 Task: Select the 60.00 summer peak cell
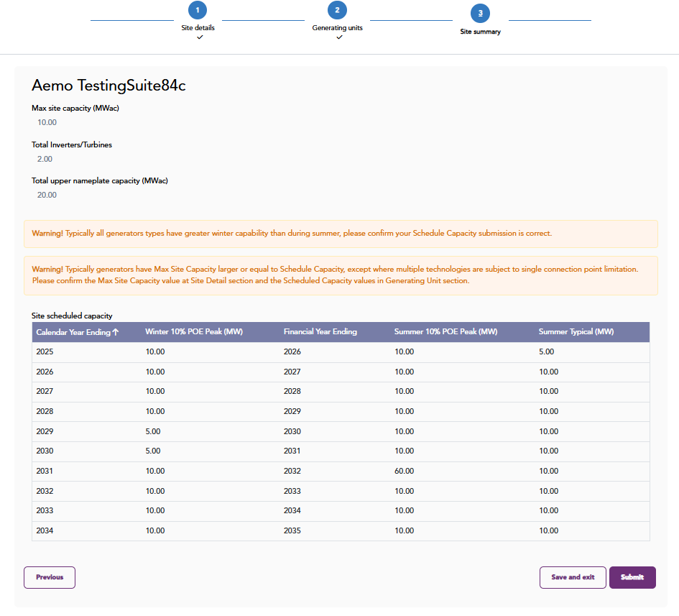pyautogui.click(x=404, y=472)
